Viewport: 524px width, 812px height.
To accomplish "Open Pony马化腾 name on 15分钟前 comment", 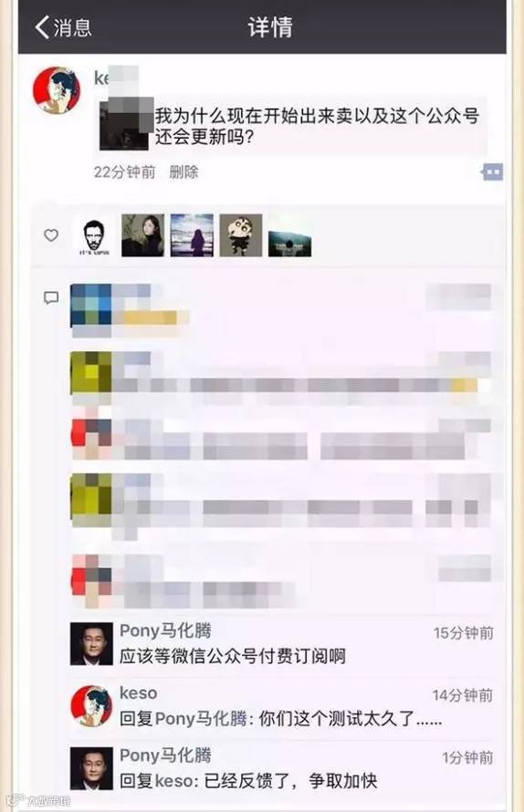I will (x=165, y=630).
